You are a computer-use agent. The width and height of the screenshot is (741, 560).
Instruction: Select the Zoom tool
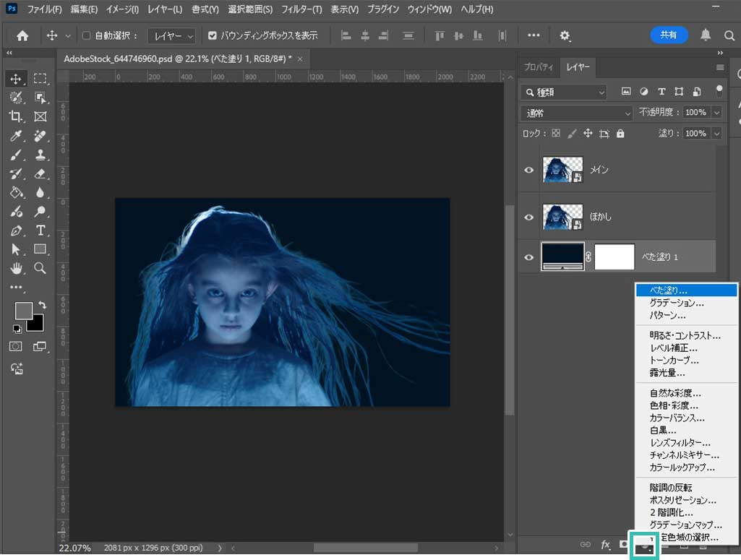click(x=40, y=268)
